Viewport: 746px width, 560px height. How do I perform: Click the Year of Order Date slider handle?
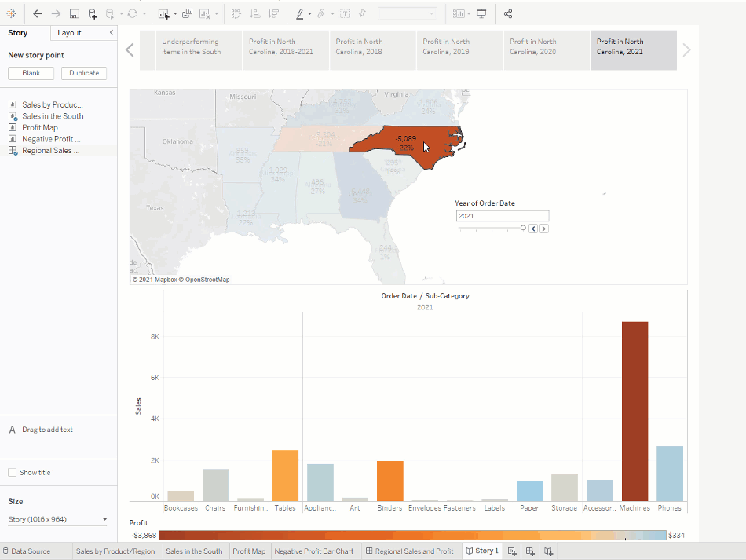point(523,226)
